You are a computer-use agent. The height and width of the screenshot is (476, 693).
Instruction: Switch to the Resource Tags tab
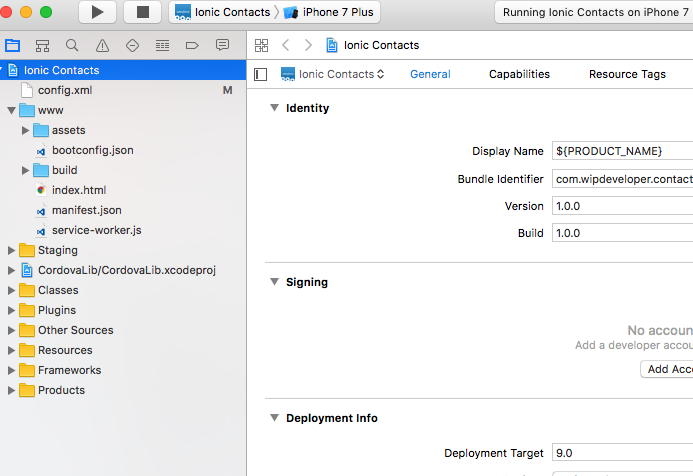(627, 74)
